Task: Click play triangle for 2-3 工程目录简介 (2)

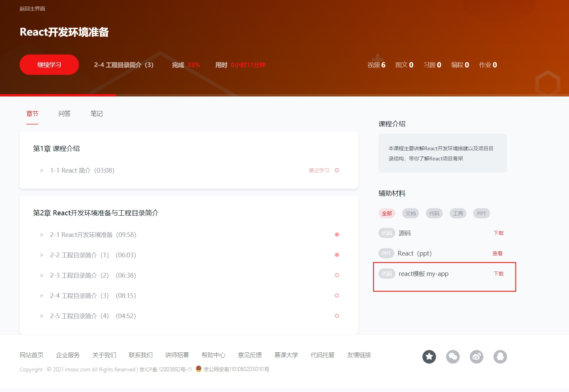Action: coord(42,275)
